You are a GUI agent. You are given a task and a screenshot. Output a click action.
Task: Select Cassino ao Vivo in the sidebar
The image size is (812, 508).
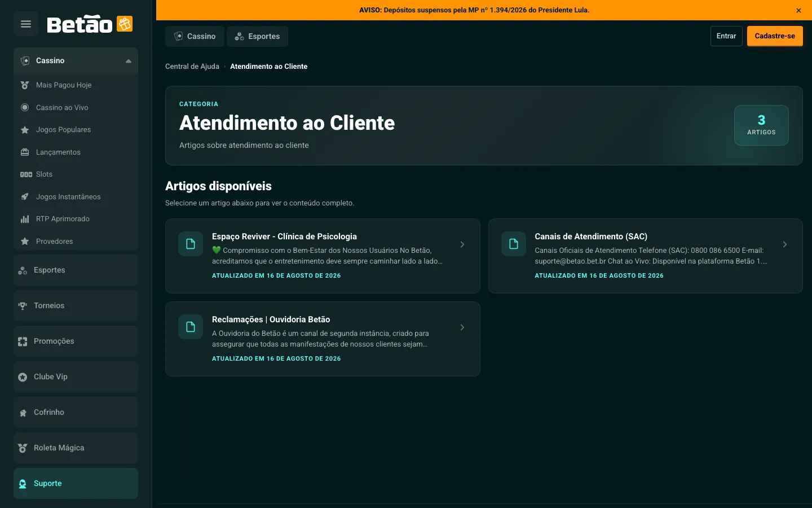click(x=76, y=107)
